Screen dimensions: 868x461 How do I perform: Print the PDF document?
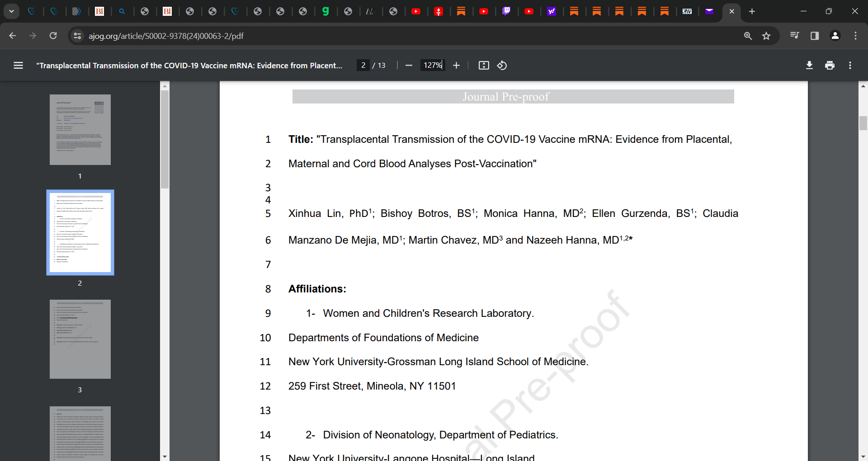[830, 66]
